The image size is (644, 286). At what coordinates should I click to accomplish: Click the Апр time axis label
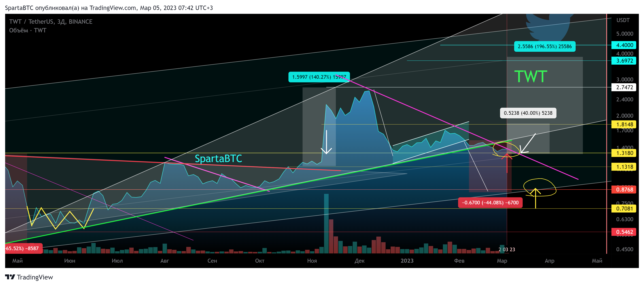(549, 261)
